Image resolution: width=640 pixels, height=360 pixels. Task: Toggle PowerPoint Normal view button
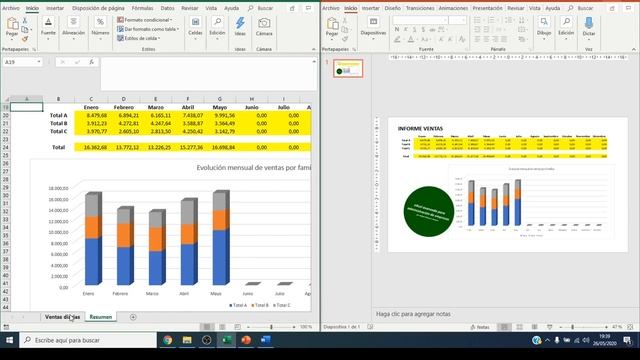pyautogui.click(x=504, y=327)
